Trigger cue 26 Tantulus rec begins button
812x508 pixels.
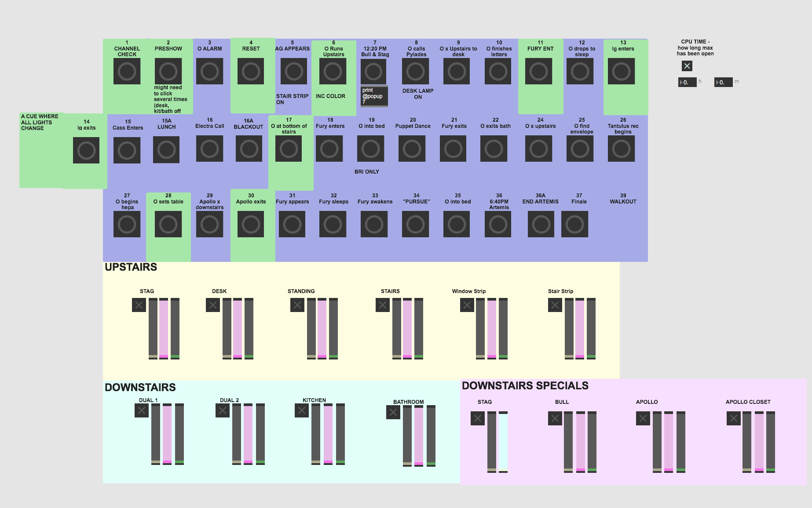pos(621,149)
